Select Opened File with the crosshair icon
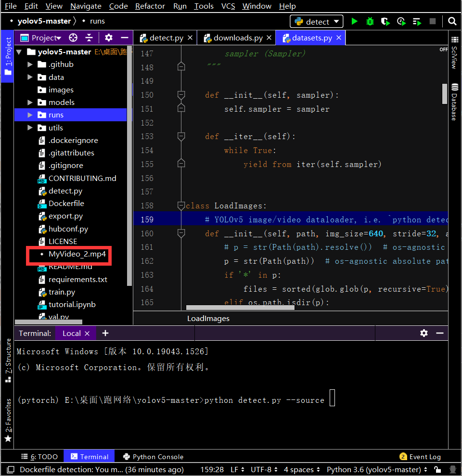Screen dimensions: 462x476 pyautogui.click(x=73, y=37)
